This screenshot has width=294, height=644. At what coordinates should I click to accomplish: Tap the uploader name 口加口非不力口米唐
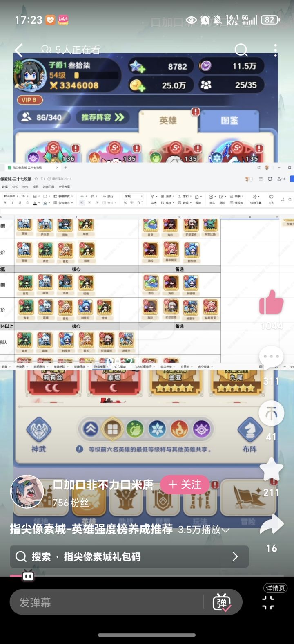point(103,485)
